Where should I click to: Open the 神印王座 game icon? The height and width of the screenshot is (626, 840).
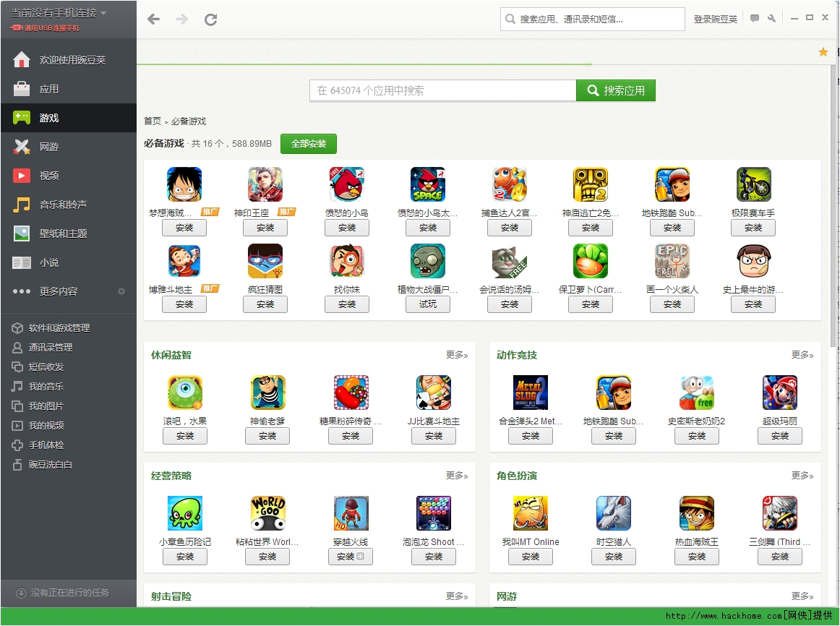pos(265,184)
